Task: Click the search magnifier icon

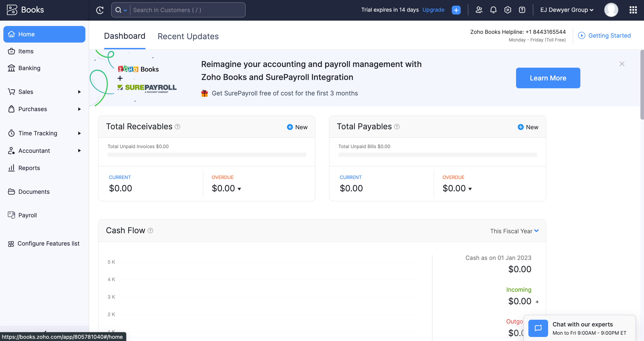Action: pos(118,10)
